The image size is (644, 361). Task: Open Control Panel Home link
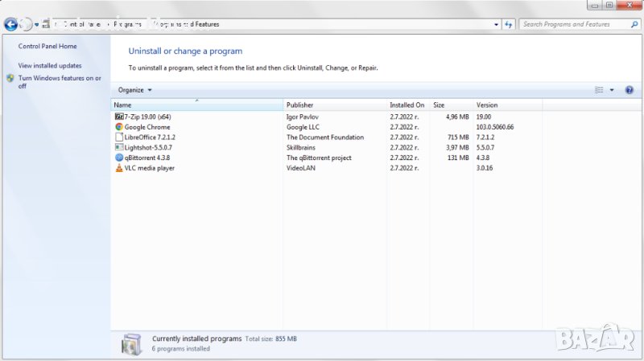[x=47, y=47]
